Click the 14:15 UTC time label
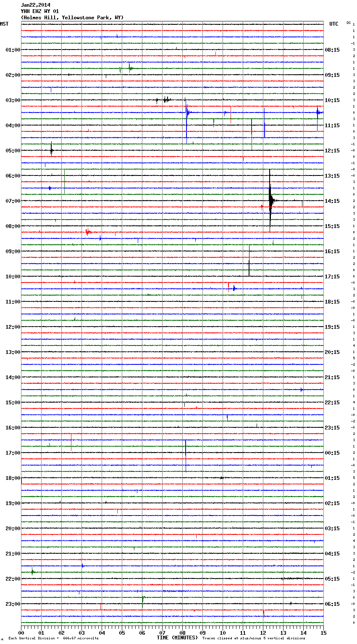This screenshot has width=357, height=644. [332, 201]
